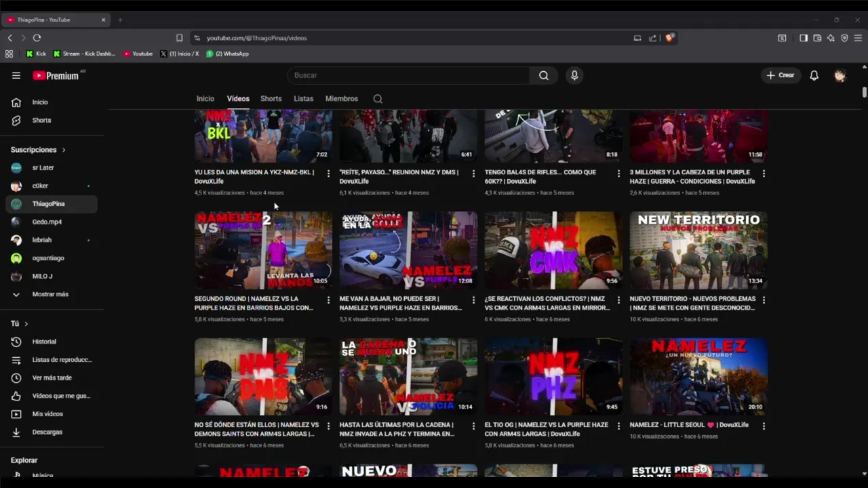
Task: Switch to the Shorts channel tab
Action: pyautogui.click(x=271, y=99)
